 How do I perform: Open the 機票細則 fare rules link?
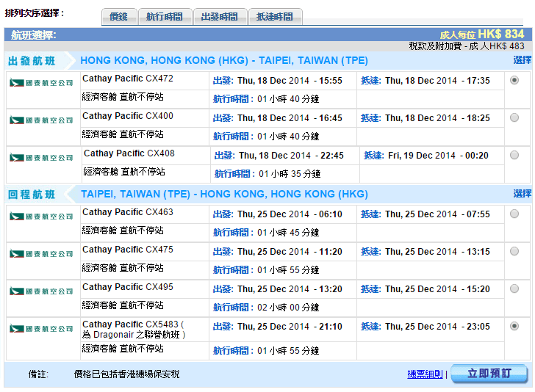[425, 374]
